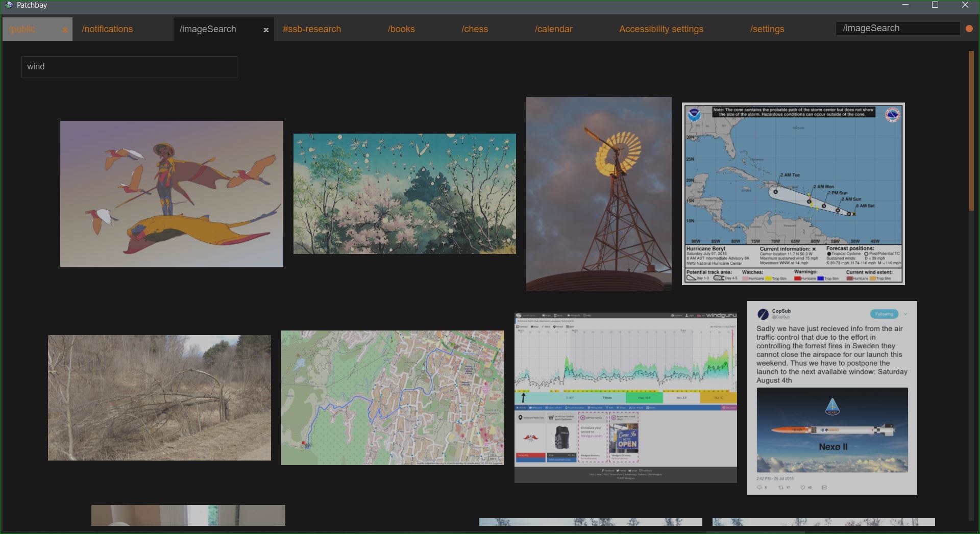The image size is (980, 534).
Task: Switch to the /public tab
Action: pyautogui.click(x=22, y=29)
